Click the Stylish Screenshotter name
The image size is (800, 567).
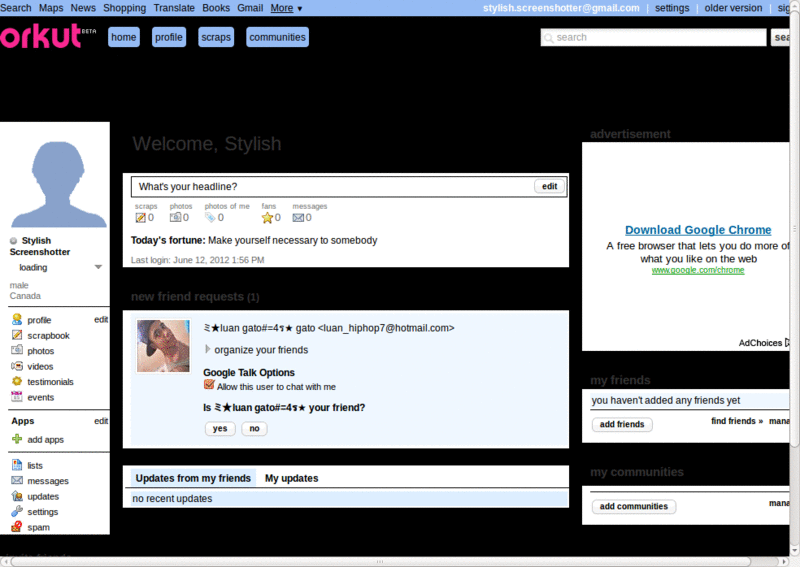(x=40, y=246)
